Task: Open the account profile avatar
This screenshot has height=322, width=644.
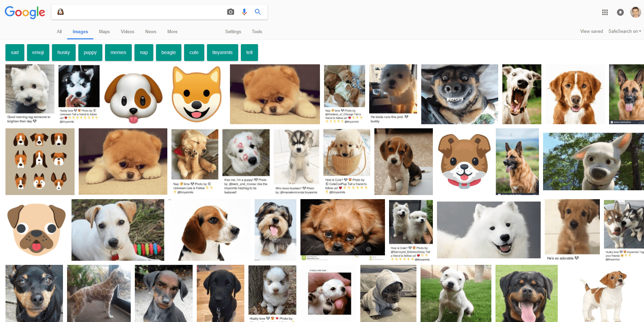Action: pyautogui.click(x=635, y=12)
